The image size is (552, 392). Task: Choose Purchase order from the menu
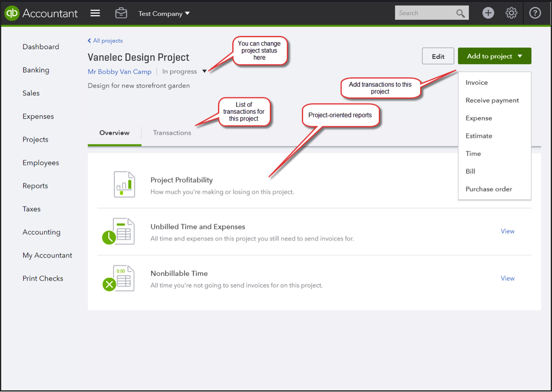click(x=489, y=189)
